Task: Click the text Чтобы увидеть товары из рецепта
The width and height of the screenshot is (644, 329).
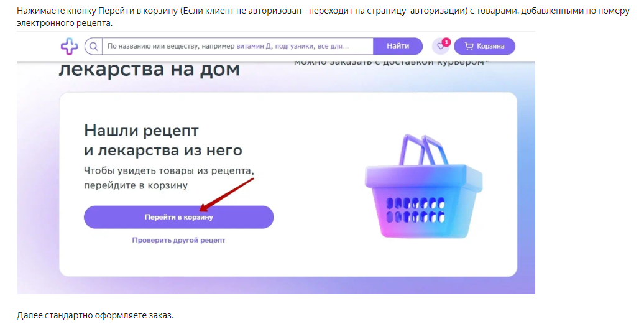Action: pyautogui.click(x=169, y=170)
